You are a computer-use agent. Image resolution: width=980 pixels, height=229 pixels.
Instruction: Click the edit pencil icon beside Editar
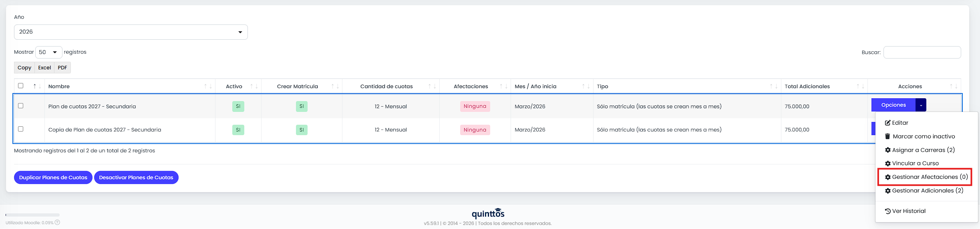coord(887,123)
